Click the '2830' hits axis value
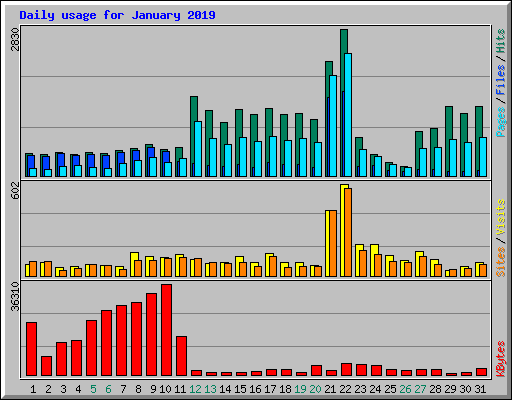This screenshot has width=512, height=400. (15, 40)
